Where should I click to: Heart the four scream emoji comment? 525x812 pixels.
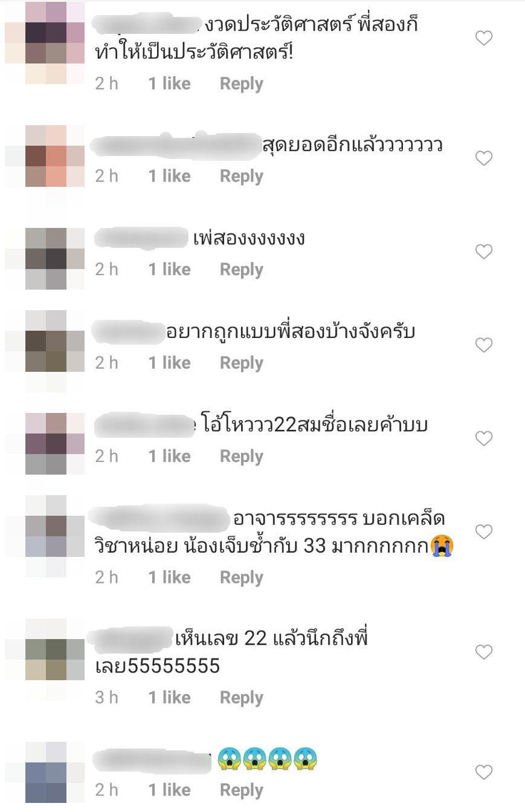(x=484, y=772)
